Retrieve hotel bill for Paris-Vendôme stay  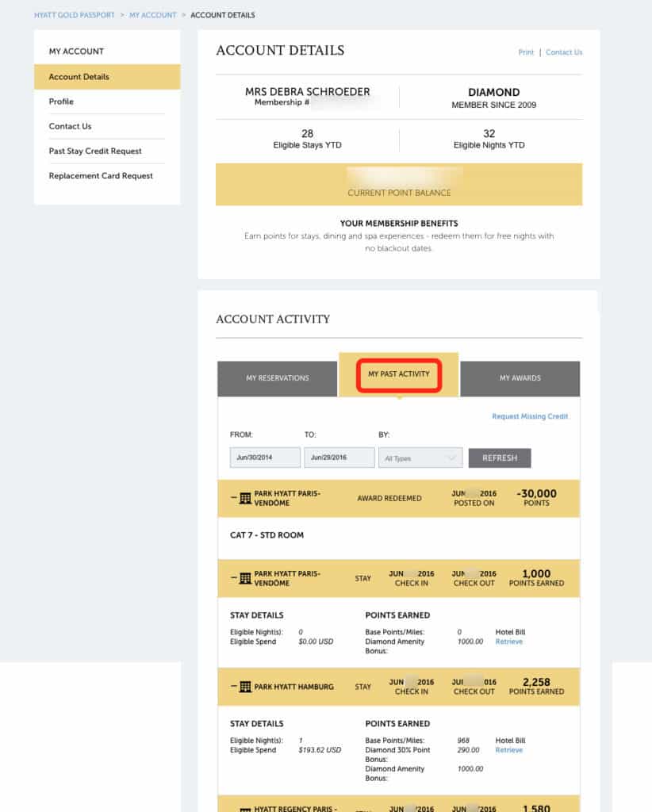click(x=509, y=642)
